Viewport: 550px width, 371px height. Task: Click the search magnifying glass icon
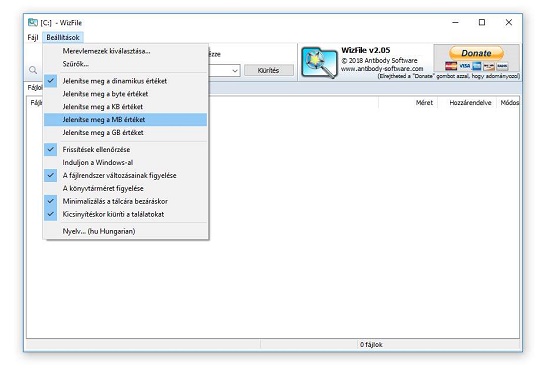click(33, 70)
